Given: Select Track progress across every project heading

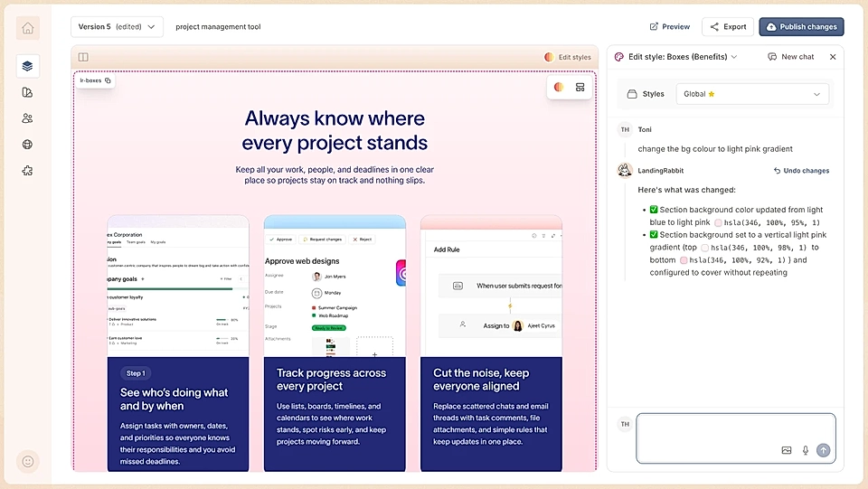Looking at the screenshot, I should pyautogui.click(x=331, y=380).
